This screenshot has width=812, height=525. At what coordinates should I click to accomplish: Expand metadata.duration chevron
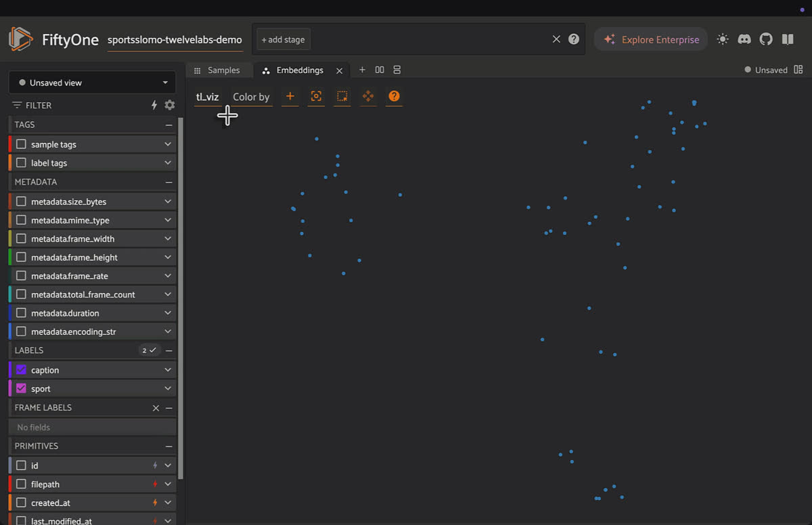[x=168, y=313]
